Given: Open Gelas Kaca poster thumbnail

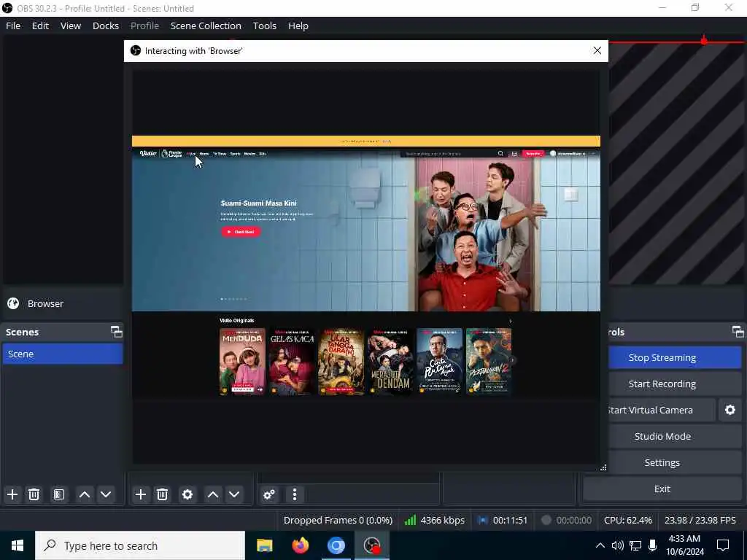Looking at the screenshot, I should click(292, 362).
